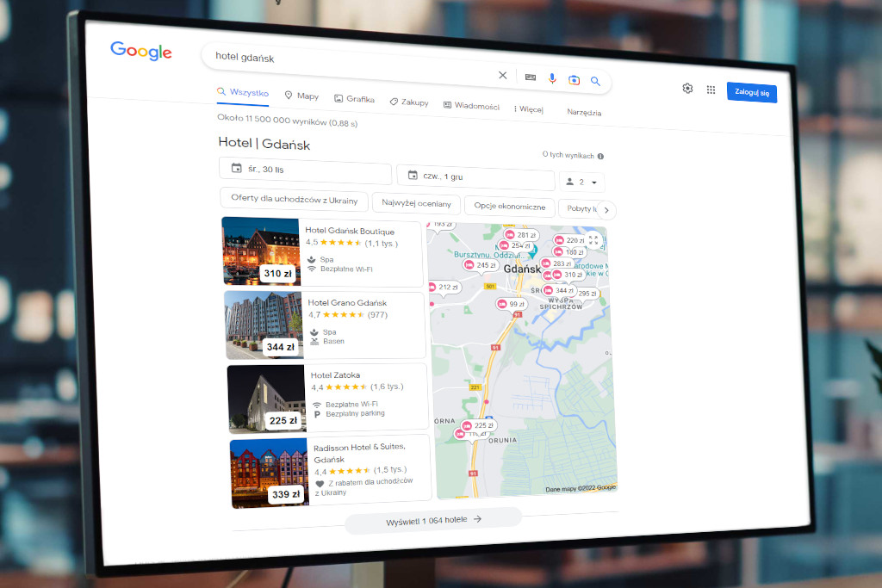Click the 283 zł map pin
Viewport: 882px width, 588px height.
pyautogui.click(x=556, y=263)
